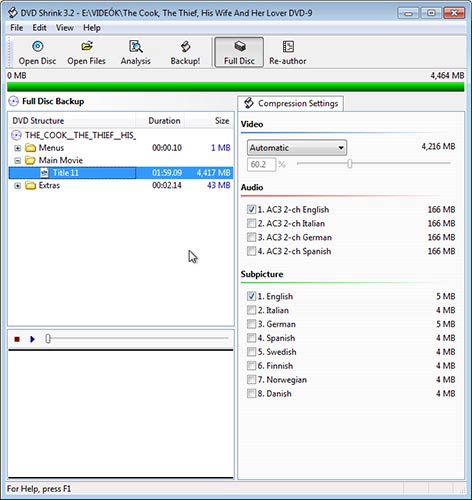
Task: Run Analysis from the toolbar
Action: [136, 53]
